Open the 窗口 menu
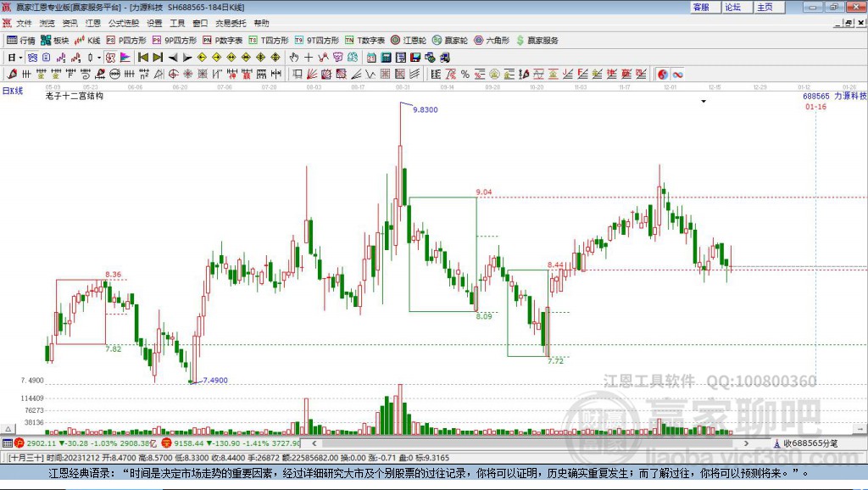868x490 pixels. pyautogui.click(x=200, y=23)
